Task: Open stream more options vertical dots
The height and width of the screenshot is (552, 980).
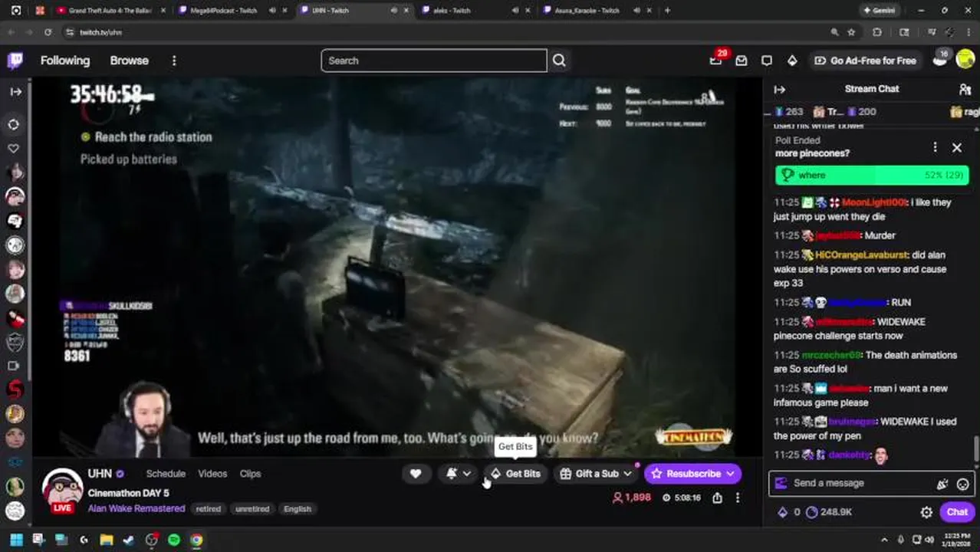Action: pos(738,498)
